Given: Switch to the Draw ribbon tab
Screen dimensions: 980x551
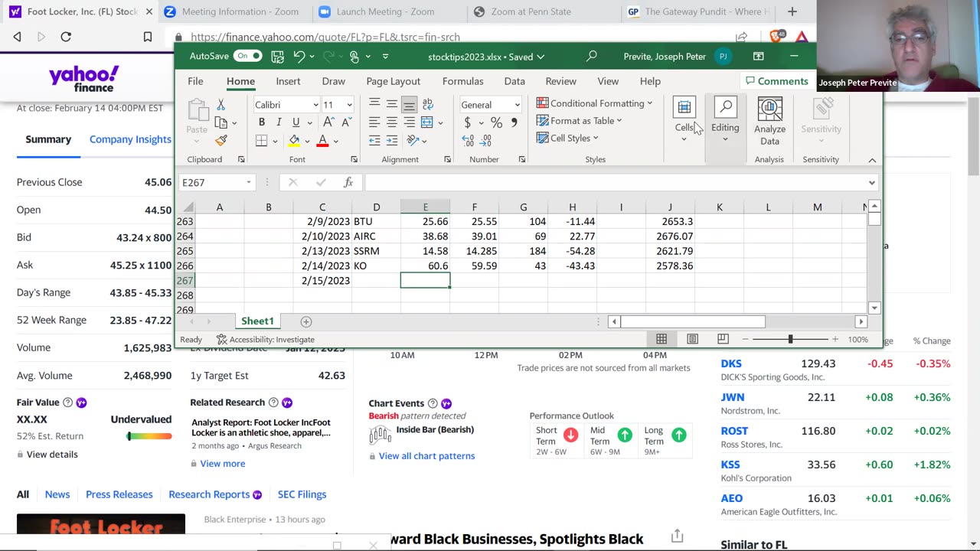Looking at the screenshot, I should pos(333,81).
